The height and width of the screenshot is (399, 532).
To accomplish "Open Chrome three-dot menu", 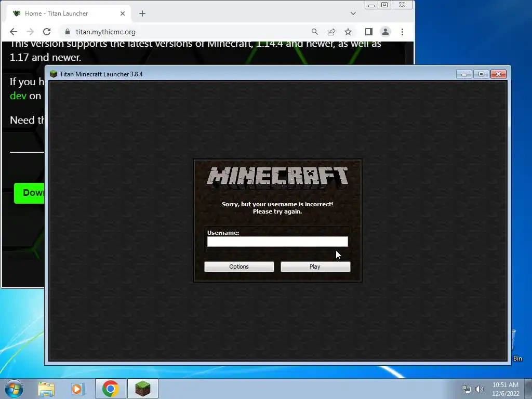I will (402, 32).
